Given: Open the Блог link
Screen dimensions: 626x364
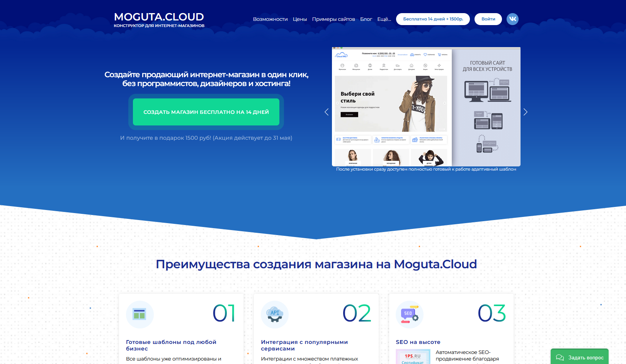Looking at the screenshot, I should pyautogui.click(x=366, y=19).
